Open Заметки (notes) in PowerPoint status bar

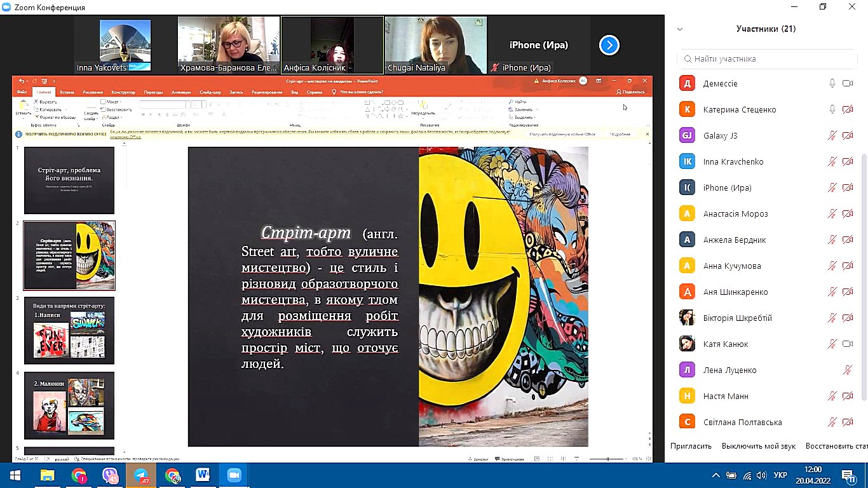coord(478,459)
